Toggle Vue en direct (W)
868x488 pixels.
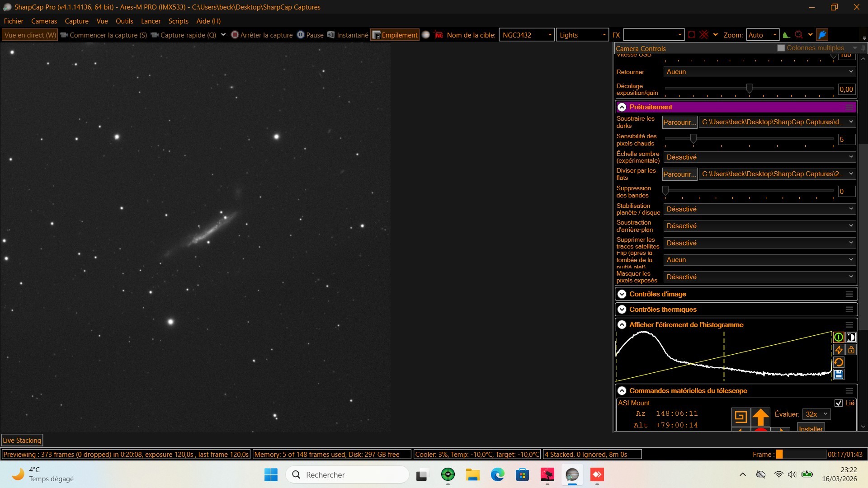click(30, 35)
